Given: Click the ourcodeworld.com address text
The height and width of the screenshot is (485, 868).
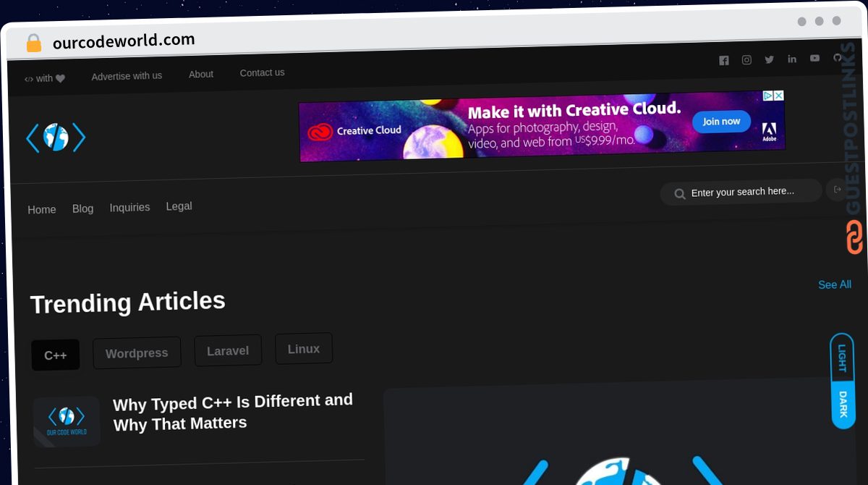Looking at the screenshot, I should coord(124,41).
